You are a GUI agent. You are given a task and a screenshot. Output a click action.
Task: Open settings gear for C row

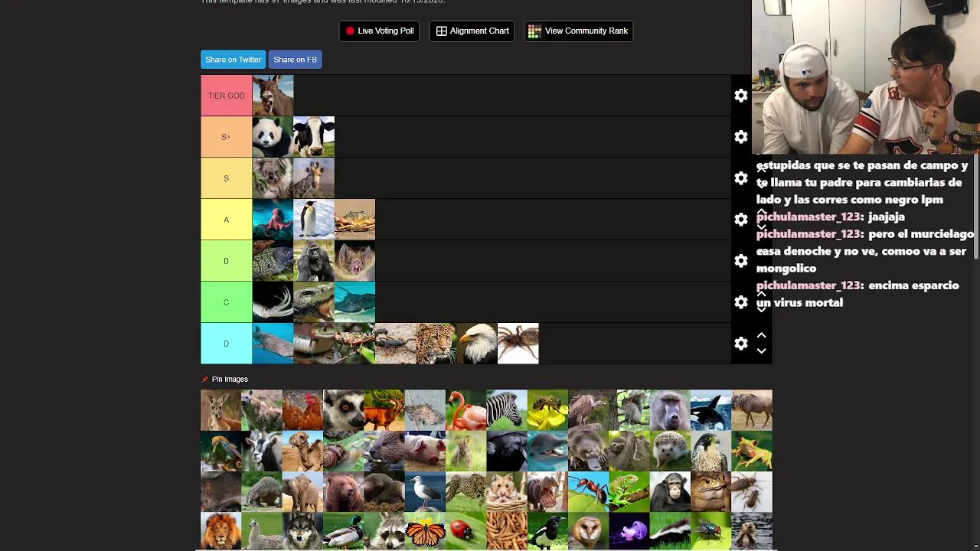(740, 302)
